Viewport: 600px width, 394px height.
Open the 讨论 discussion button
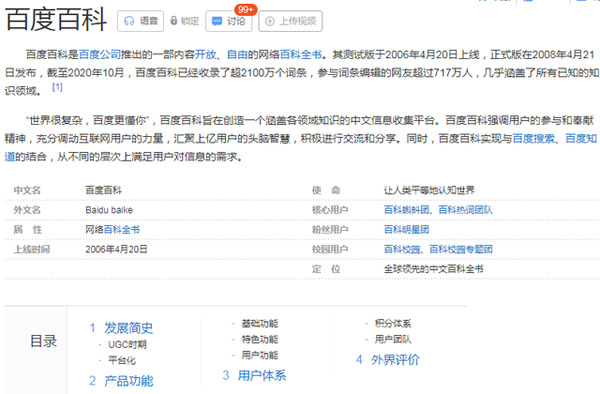(228, 21)
